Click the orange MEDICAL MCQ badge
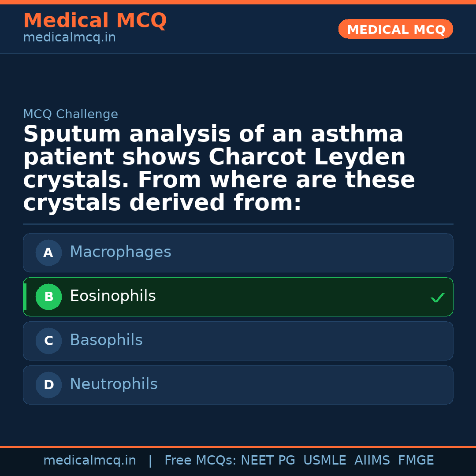Screen dimensions: 476x476 tap(396, 30)
